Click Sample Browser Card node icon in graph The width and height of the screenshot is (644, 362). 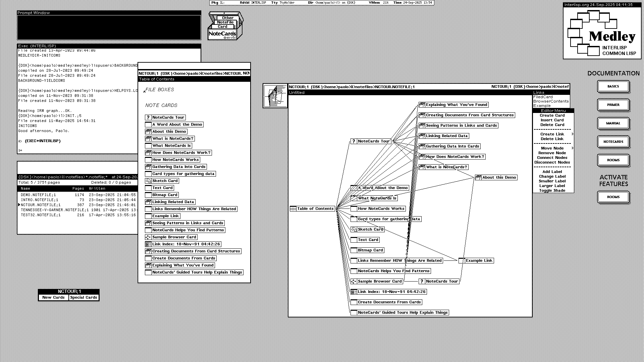pos(354,281)
